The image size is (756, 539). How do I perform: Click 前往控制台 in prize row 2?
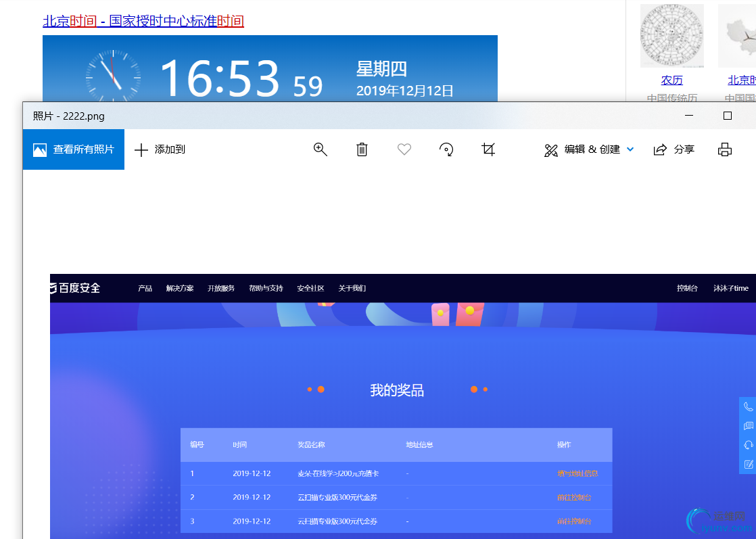(573, 497)
